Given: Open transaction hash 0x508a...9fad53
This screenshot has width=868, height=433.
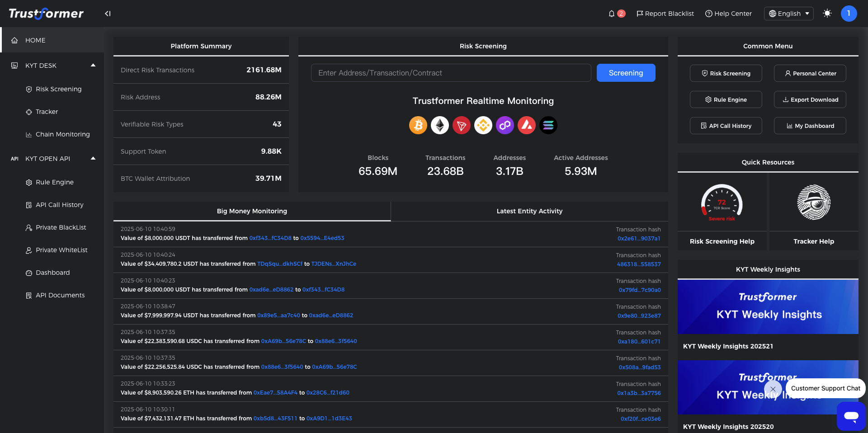Looking at the screenshot, I should [x=640, y=367].
